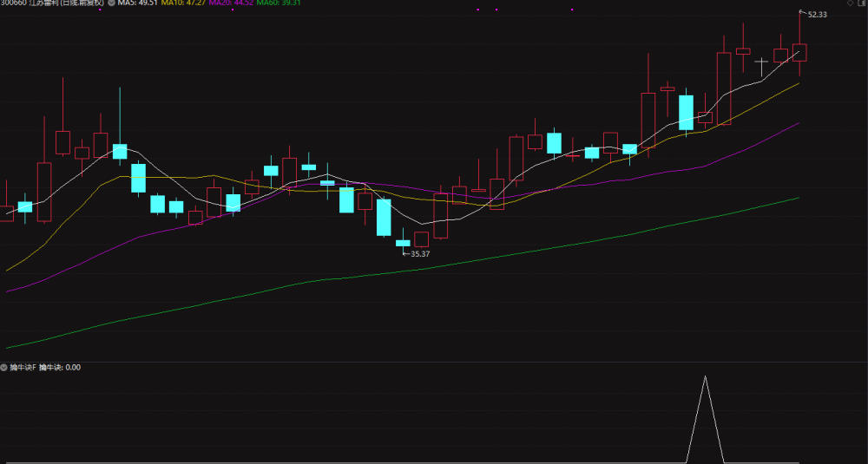This screenshot has height=464, width=868.
Task: Select the candlestick at the 52.33 high
Action: coord(799,52)
